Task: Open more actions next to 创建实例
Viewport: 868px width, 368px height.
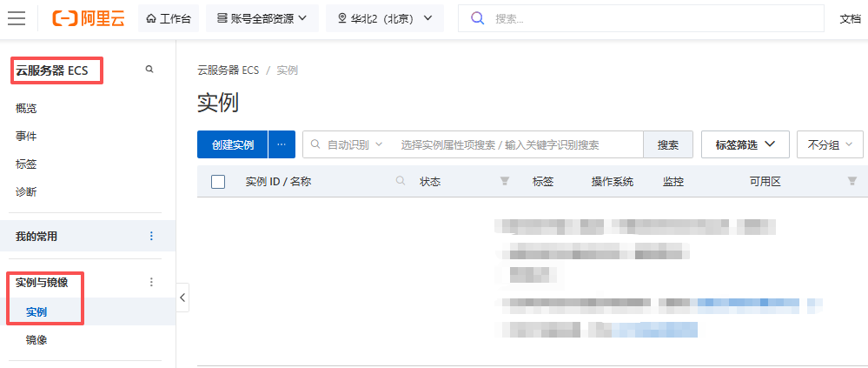Action: (282, 144)
